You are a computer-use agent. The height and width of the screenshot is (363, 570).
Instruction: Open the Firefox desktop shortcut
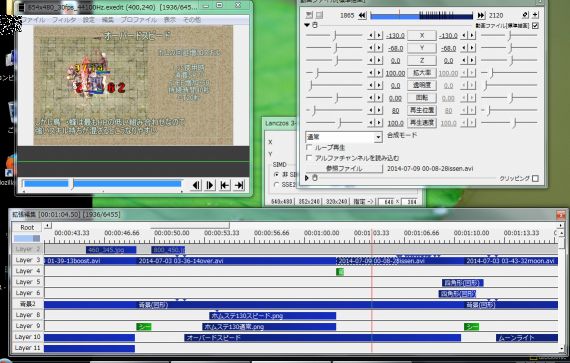10,165
